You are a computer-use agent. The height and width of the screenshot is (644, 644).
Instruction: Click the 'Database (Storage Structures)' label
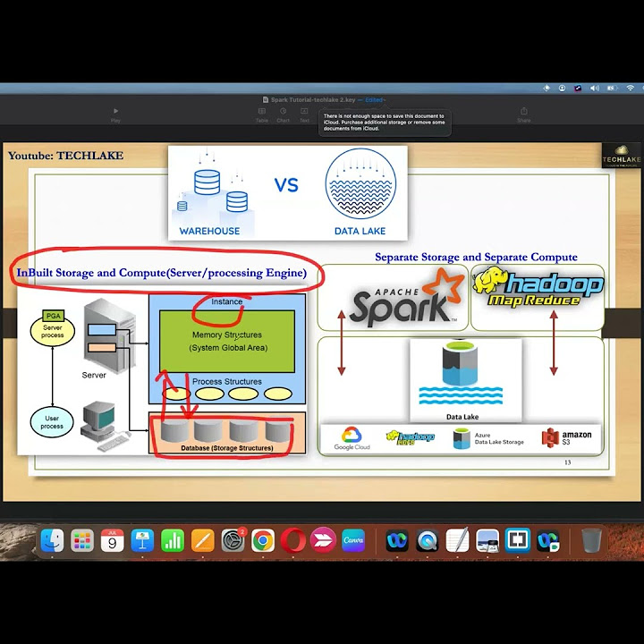coord(226,448)
